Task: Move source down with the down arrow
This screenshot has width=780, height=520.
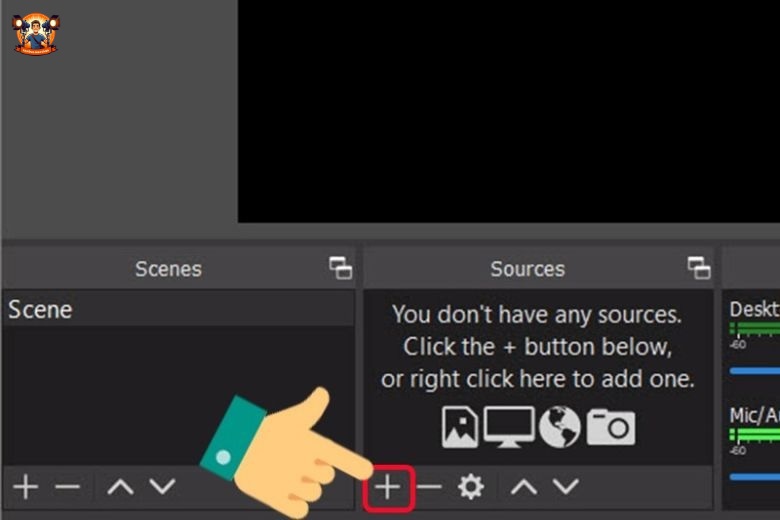Action: [x=566, y=486]
